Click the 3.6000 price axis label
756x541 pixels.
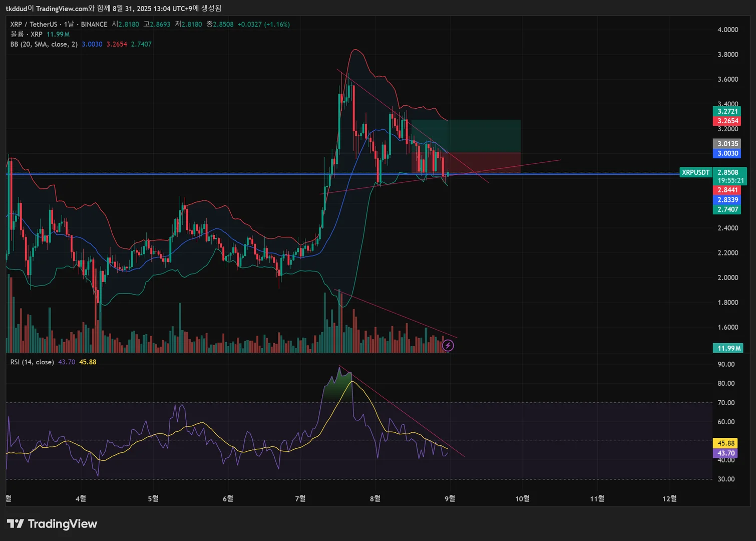(727, 79)
